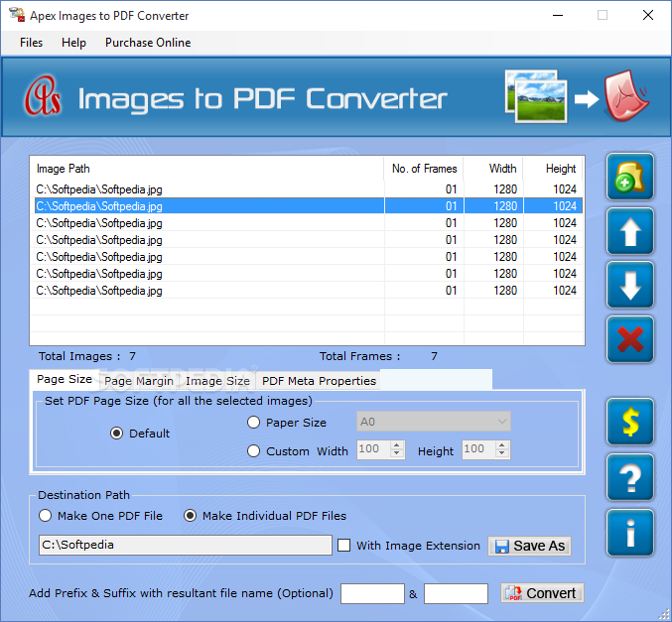Decrease custom Width with down spinner
This screenshot has height=622, width=672.
click(x=397, y=453)
